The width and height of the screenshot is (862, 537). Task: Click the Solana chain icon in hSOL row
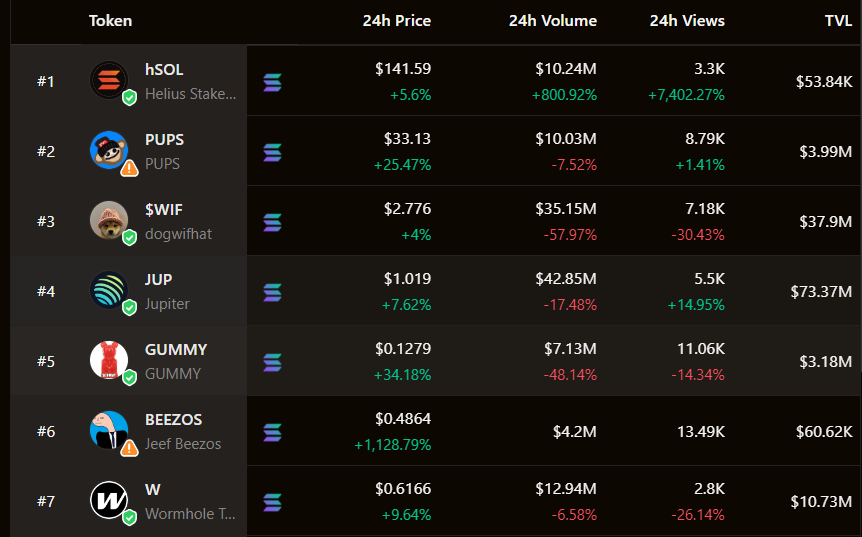coord(272,82)
